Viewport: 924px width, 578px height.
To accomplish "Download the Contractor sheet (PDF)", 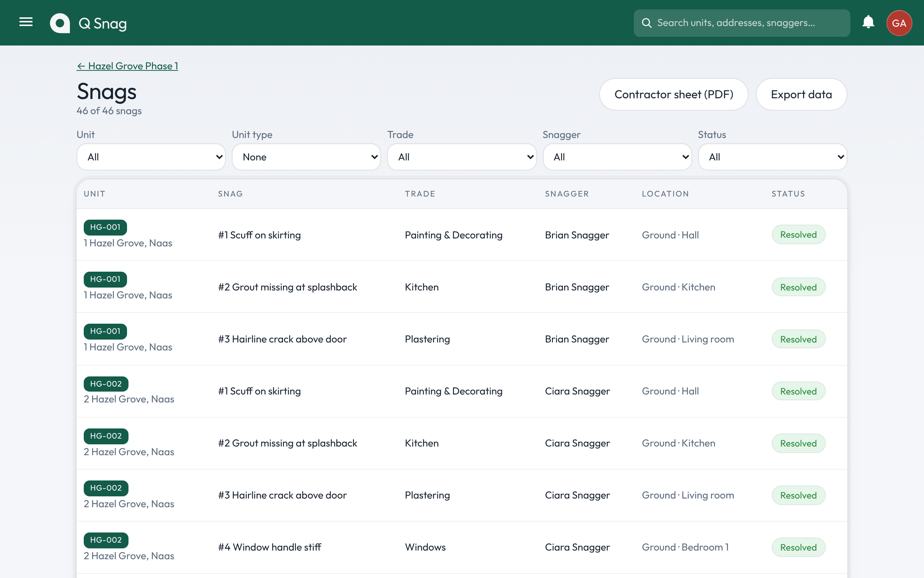I will coord(674,94).
